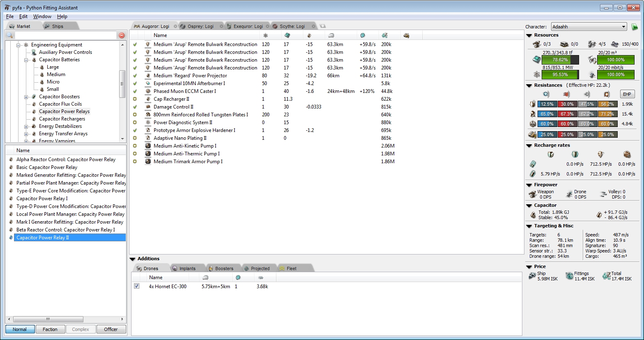Click the ship price icon in Price section

532,276
